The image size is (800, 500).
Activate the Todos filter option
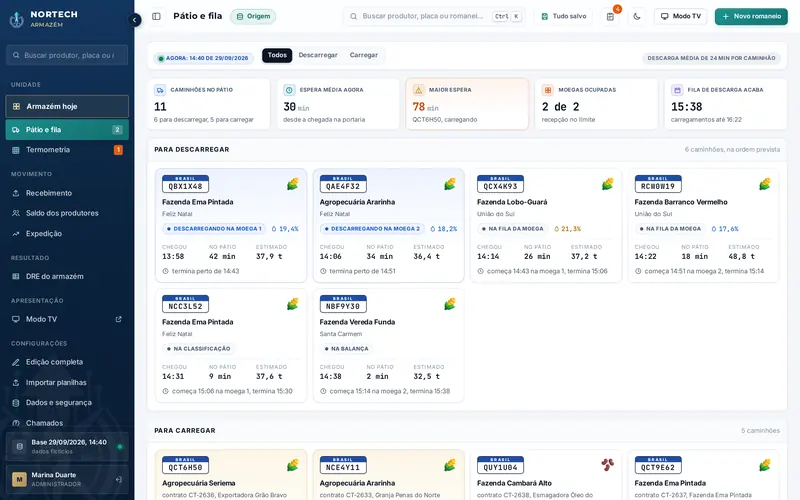pos(277,55)
